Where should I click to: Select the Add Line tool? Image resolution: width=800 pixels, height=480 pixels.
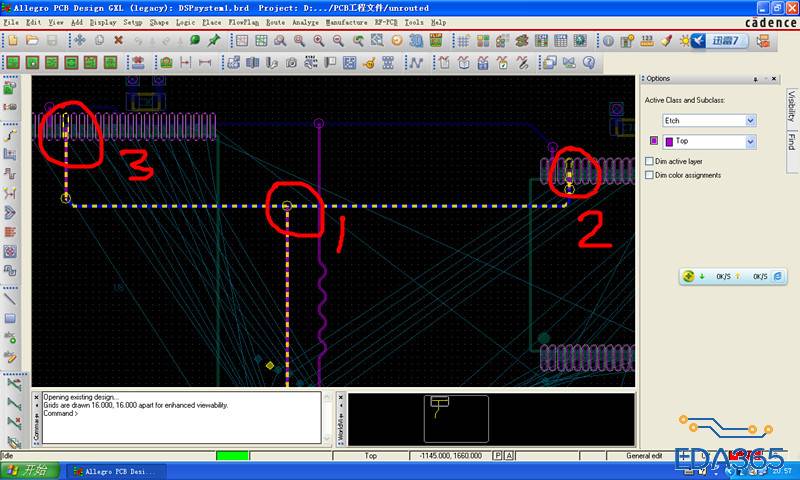click(x=10, y=299)
